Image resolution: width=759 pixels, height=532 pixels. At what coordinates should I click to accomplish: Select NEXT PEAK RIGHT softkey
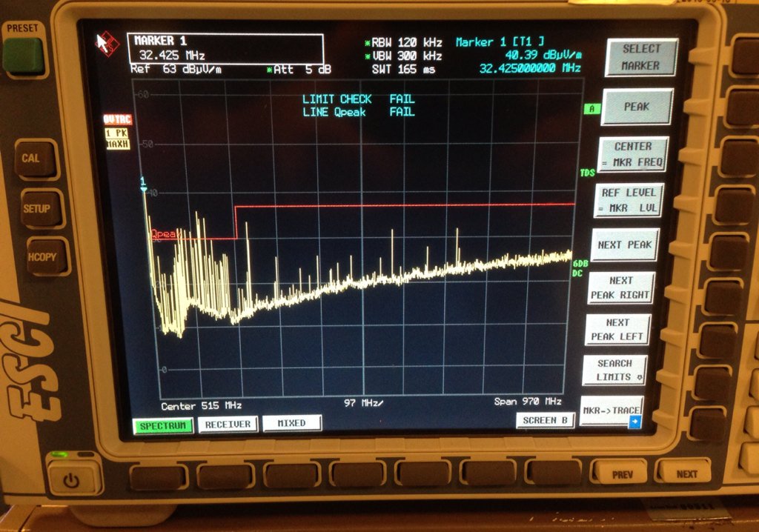click(x=620, y=287)
